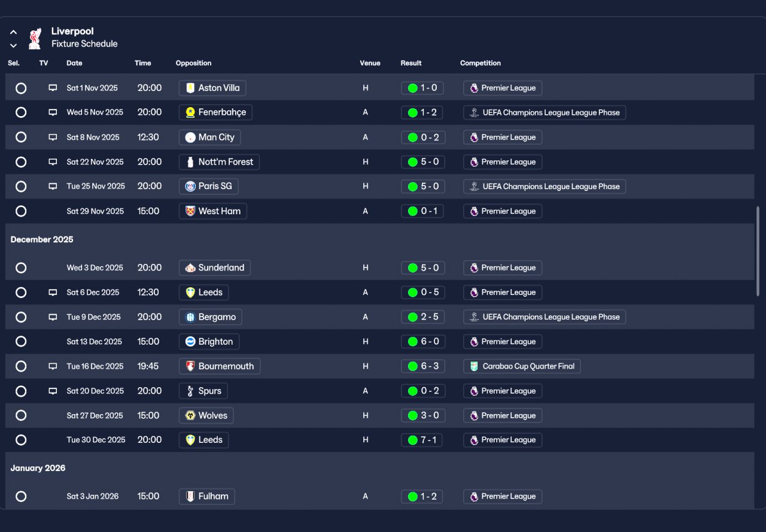Open the Nott'm Forest club link

(219, 162)
